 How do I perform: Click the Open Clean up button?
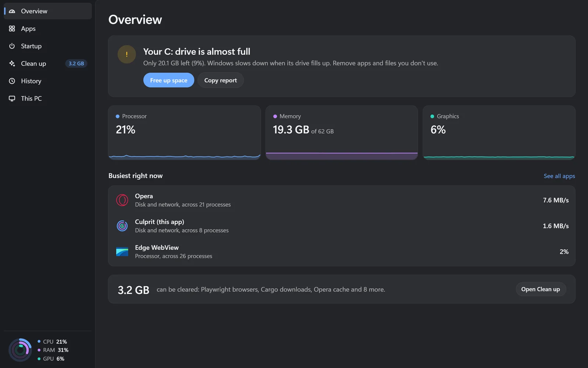(541, 289)
